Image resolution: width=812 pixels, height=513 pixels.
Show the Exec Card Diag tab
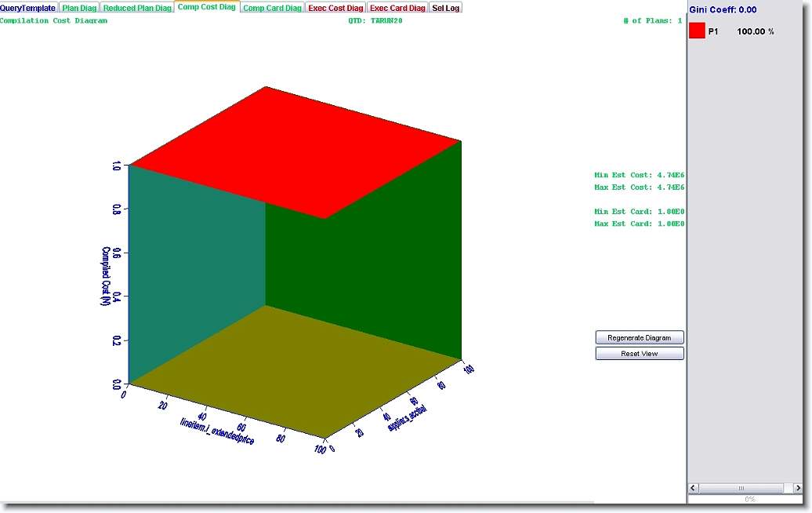[x=397, y=8]
